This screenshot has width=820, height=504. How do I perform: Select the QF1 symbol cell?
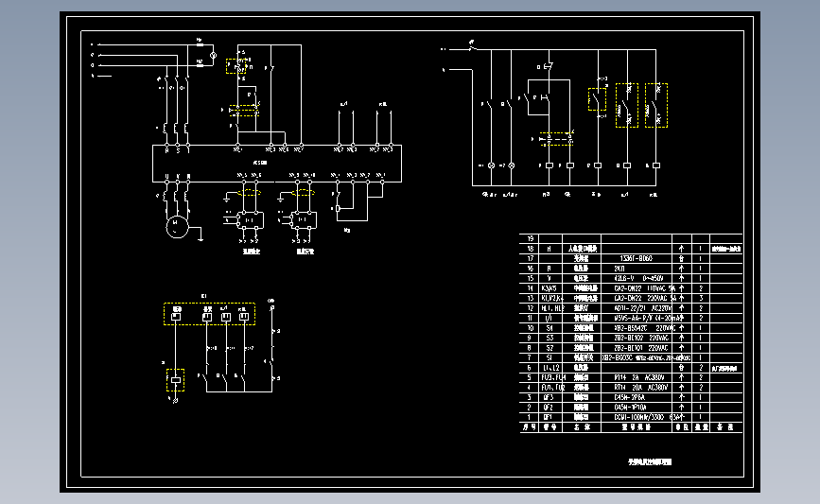tap(550, 417)
